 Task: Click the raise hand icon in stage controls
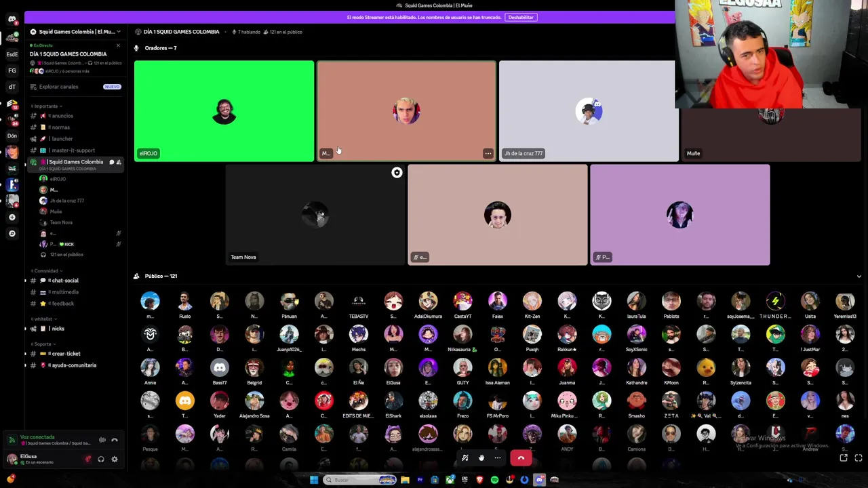[x=481, y=458]
